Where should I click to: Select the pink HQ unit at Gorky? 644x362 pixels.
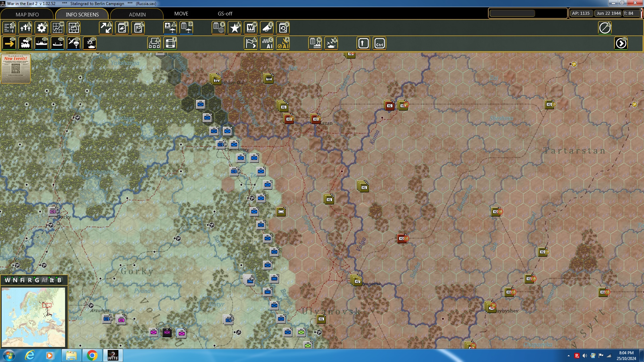[x=53, y=211]
